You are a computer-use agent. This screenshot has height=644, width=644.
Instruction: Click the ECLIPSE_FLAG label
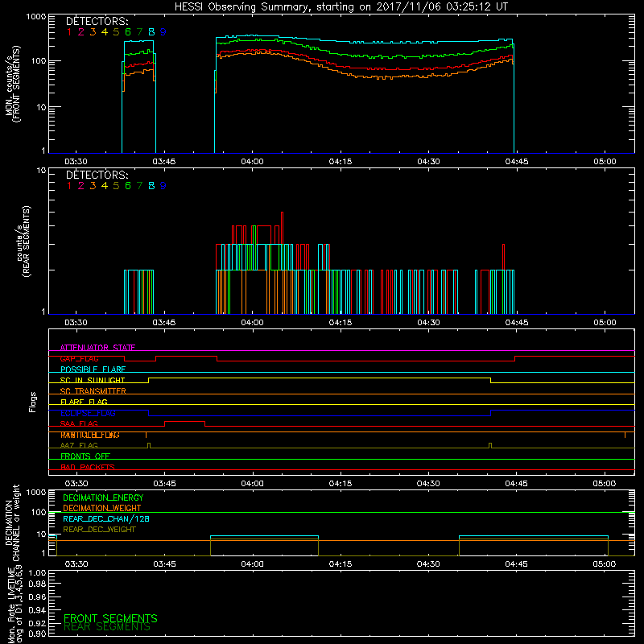click(88, 413)
